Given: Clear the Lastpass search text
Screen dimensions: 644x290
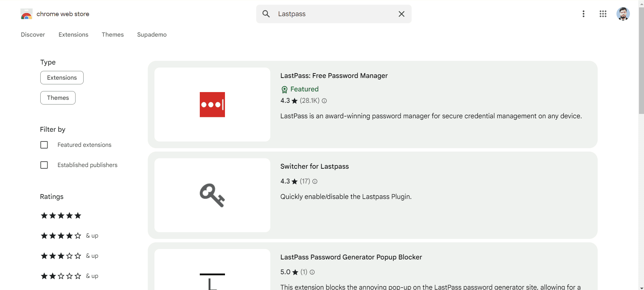Looking at the screenshot, I should click(401, 14).
